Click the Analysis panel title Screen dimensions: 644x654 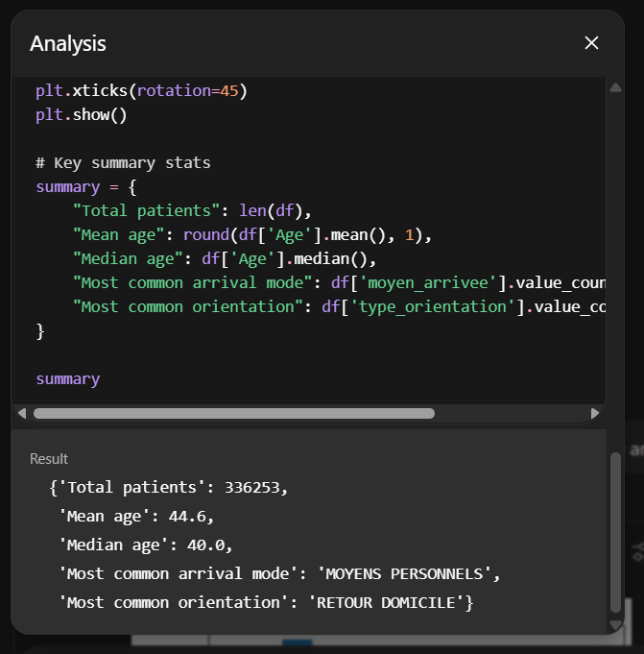click(x=68, y=43)
